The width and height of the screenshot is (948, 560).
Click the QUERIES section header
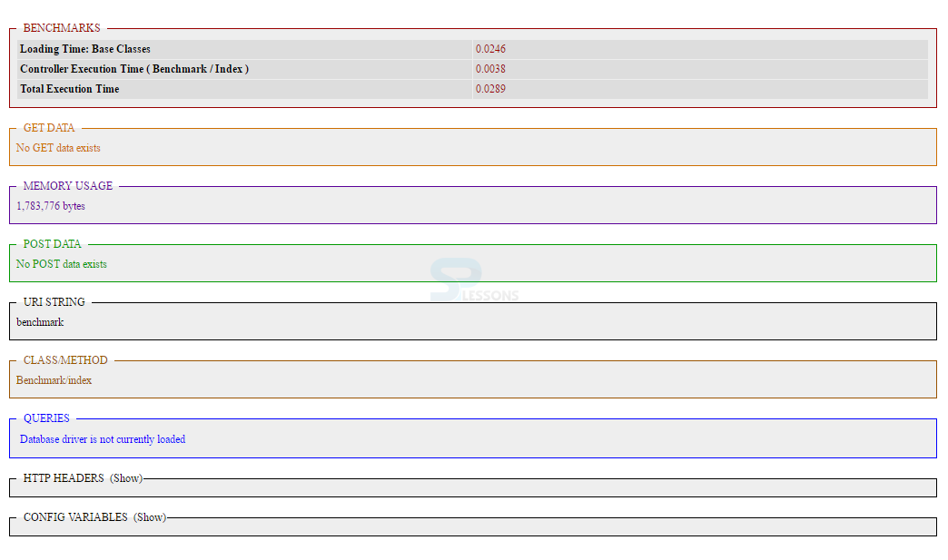tap(47, 418)
